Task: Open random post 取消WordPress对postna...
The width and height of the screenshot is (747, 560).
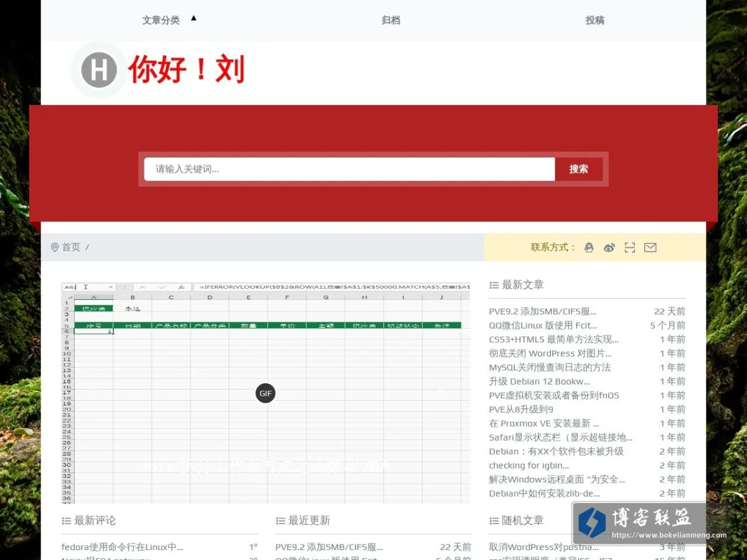Action: [544, 548]
